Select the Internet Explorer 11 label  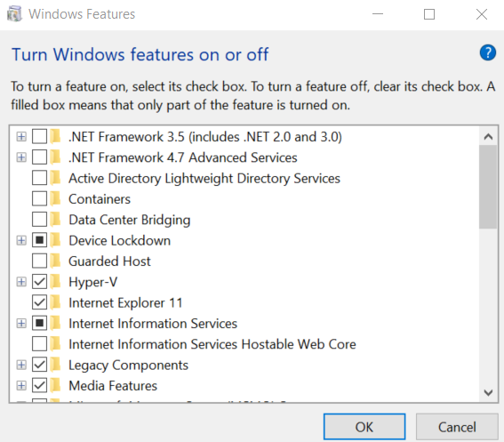[125, 302]
